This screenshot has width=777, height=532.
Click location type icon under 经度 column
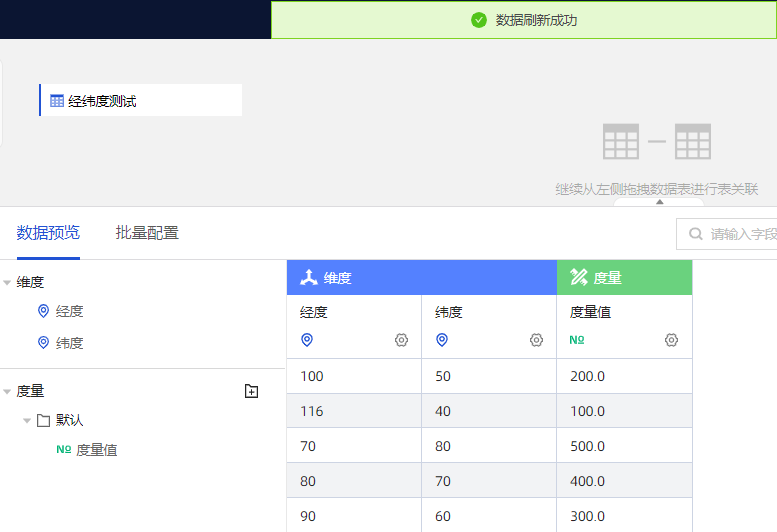point(307,340)
